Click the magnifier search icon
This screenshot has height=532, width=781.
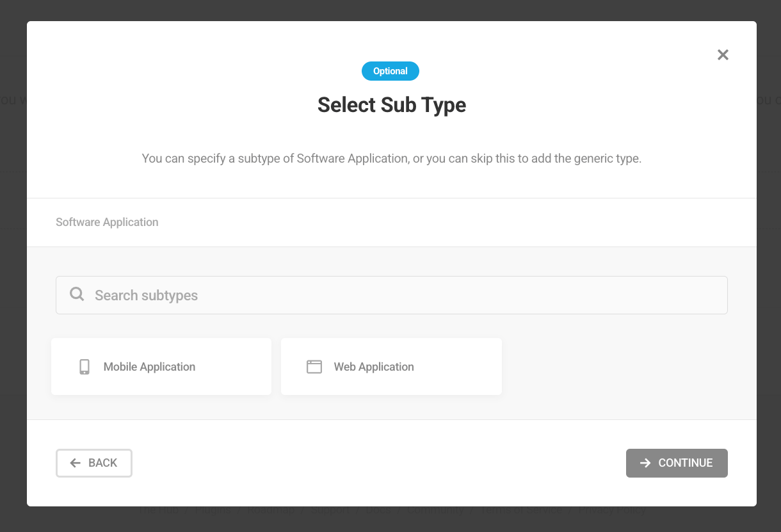(x=77, y=294)
